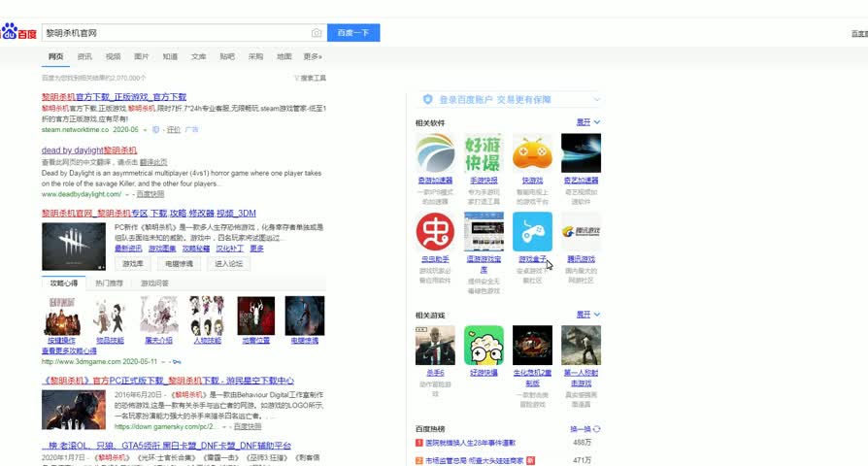Open the 好游快爆 green software icon
This screenshot has height=466, width=868.
(x=484, y=153)
